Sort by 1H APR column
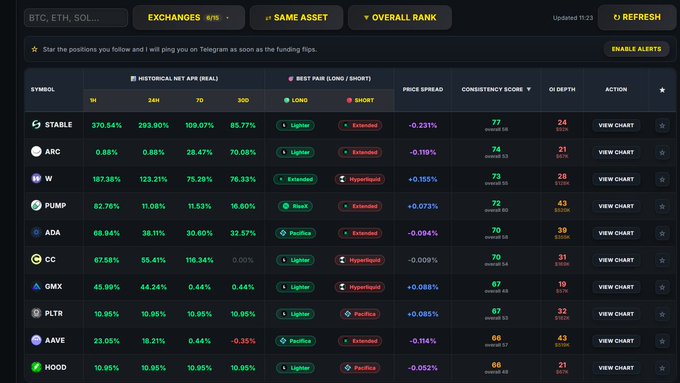Screen dimensions: 680x383 (x=93, y=100)
